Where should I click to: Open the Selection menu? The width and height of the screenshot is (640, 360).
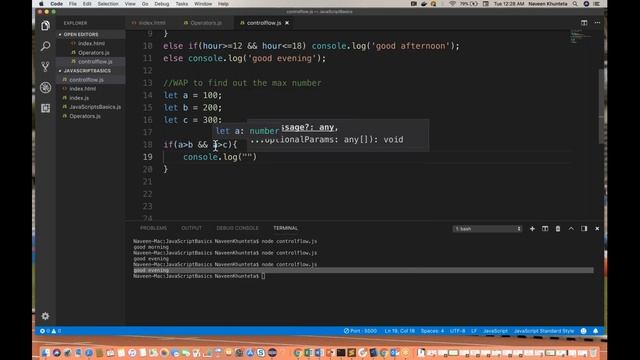(x=108, y=4)
